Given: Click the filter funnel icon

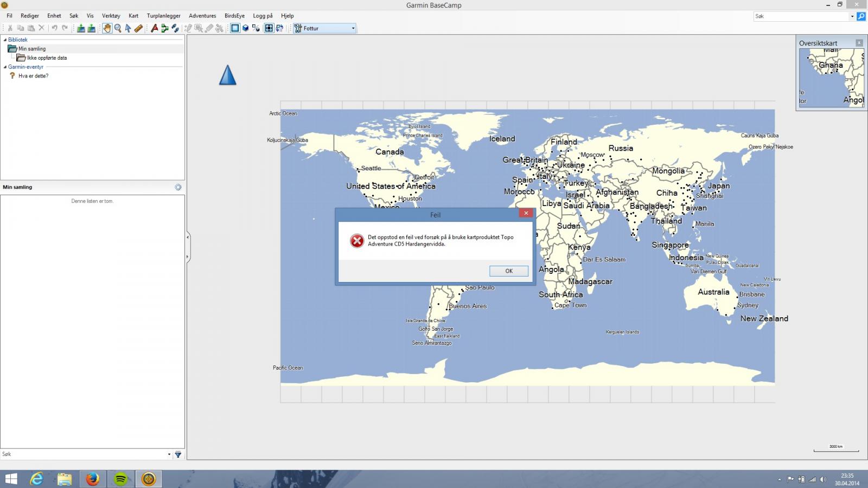Looking at the screenshot, I should (x=178, y=454).
